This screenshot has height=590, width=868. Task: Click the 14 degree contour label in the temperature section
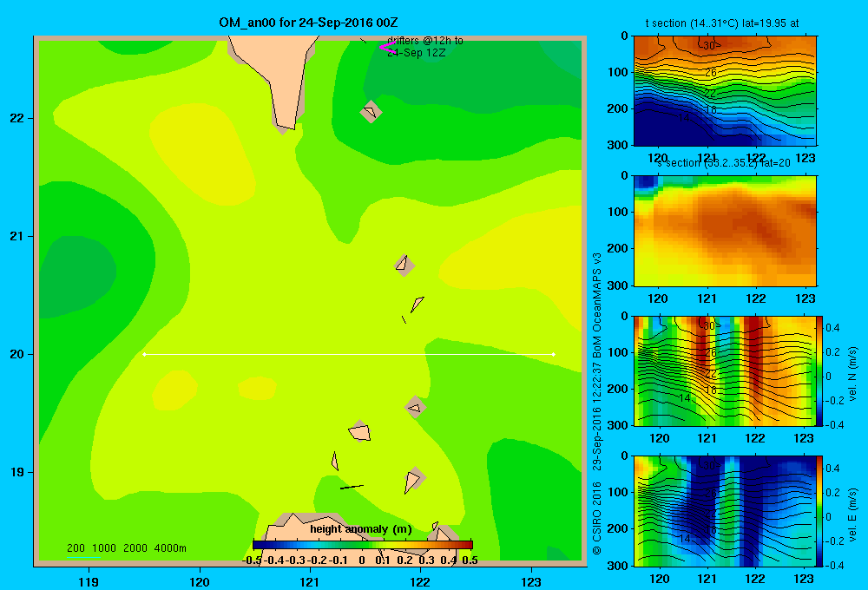click(684, 118)
